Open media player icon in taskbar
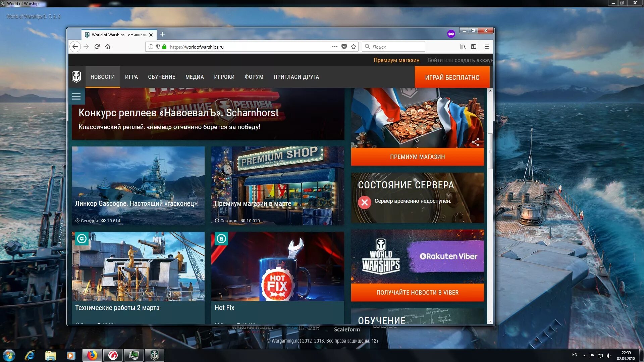644x362 pixels. tap(71, 355)
